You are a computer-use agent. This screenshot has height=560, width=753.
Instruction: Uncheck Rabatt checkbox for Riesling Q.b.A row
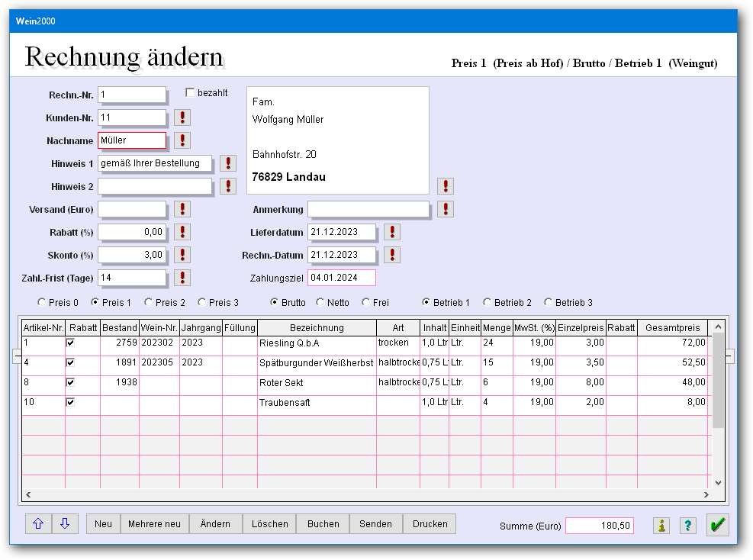pos(70,343)
